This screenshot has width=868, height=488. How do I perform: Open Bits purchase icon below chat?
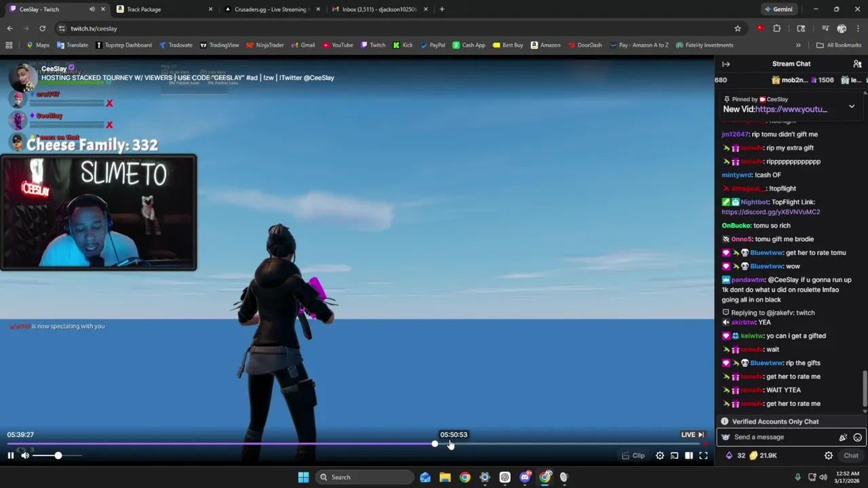click(x=736, y=455)
